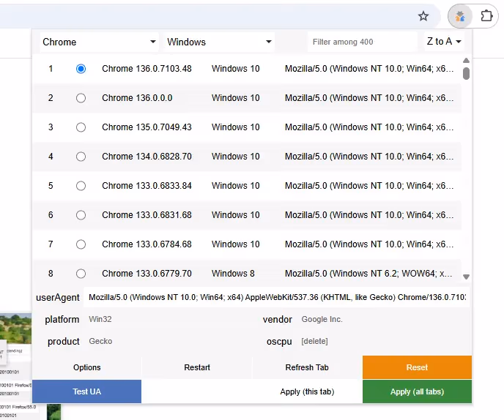The height and width of the screenshot is (420, 504).
Task: Click the Mozilla/5.0 string in row 3
Action: click(x=369, y=127)
